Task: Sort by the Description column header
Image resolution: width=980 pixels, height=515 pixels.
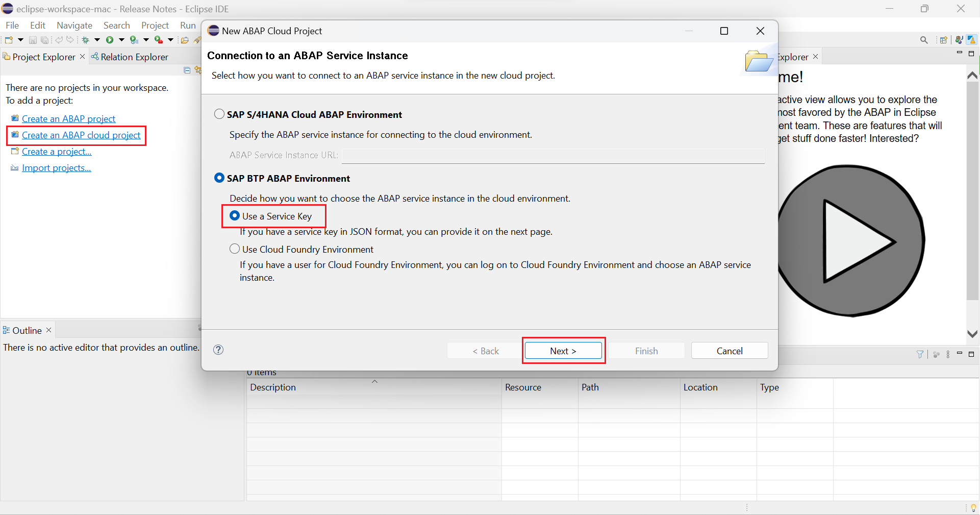Action: pyautogui.click(x=374, y=387)
